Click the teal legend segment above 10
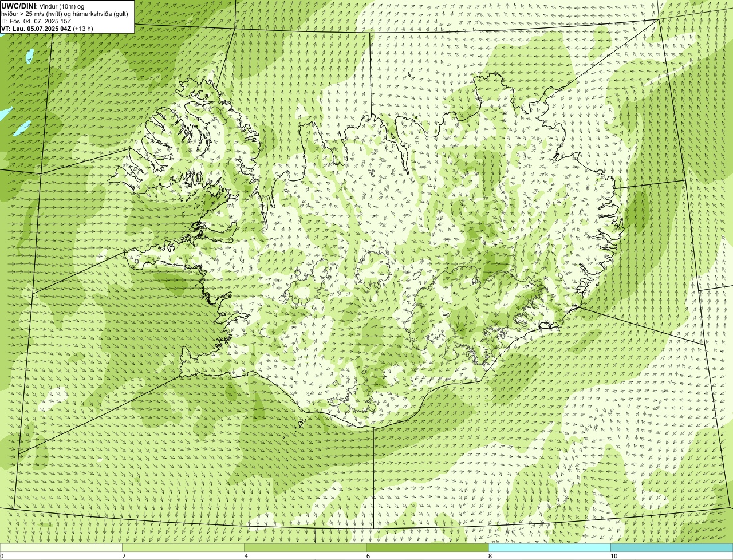The width and height of the screenshot is (733, 560). (672, 547)
